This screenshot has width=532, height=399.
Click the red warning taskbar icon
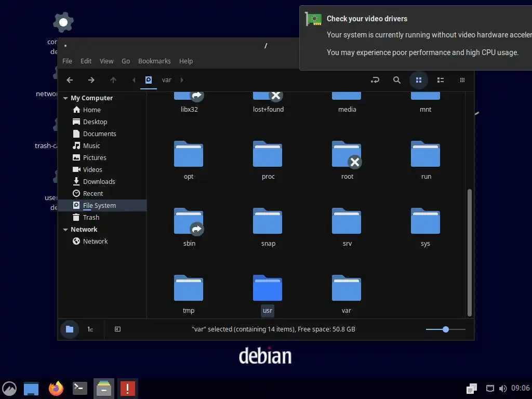128,389
